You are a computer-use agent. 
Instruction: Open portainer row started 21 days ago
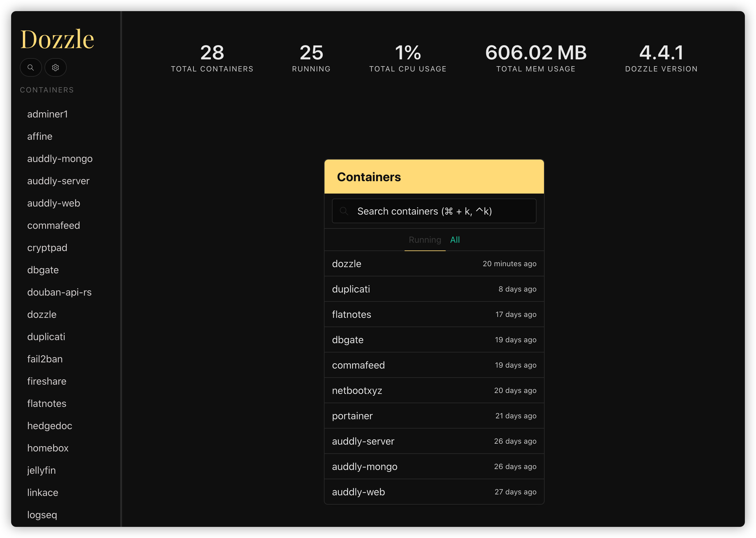point(434,416)
